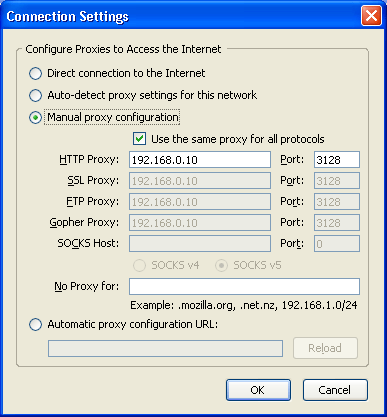The width and height of the screenshot is (387, 417).
Task: Confirm settings with the OK button
Action: pos(258,390)
